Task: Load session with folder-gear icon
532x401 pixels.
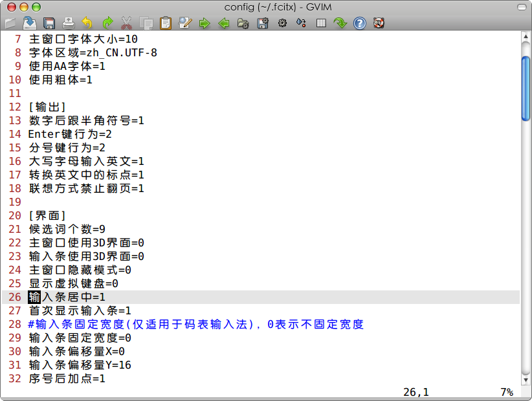Action: point(243,23)
